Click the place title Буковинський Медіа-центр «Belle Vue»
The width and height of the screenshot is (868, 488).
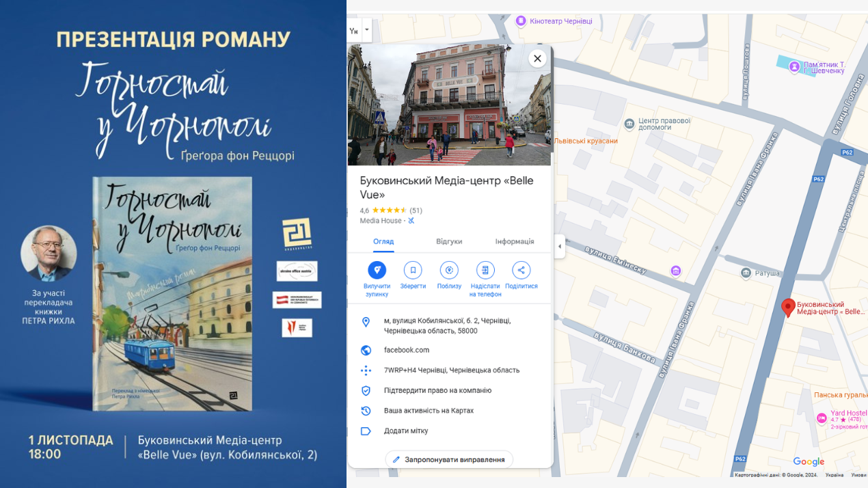446,187
